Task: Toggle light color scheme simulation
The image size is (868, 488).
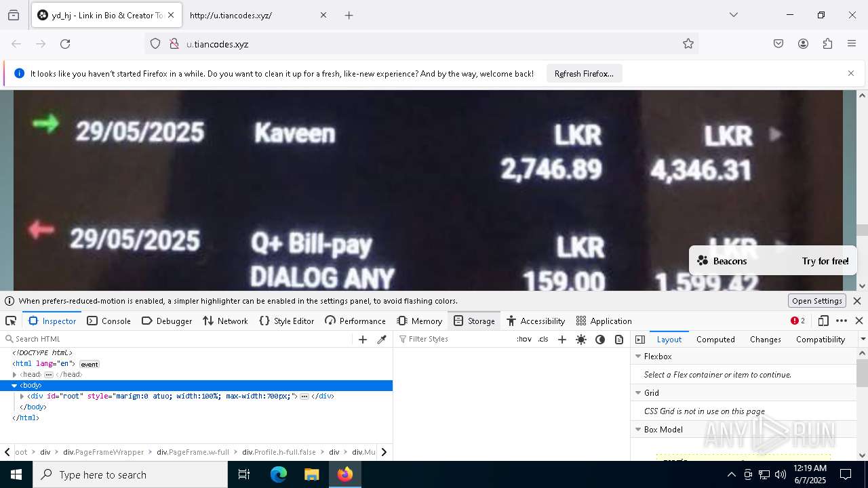Action: click(581, 340)
